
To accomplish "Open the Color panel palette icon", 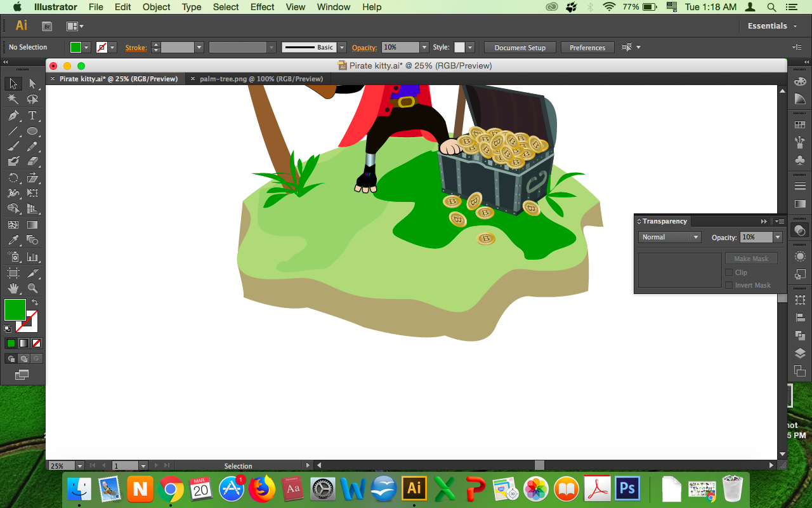I will pos(800,83).
